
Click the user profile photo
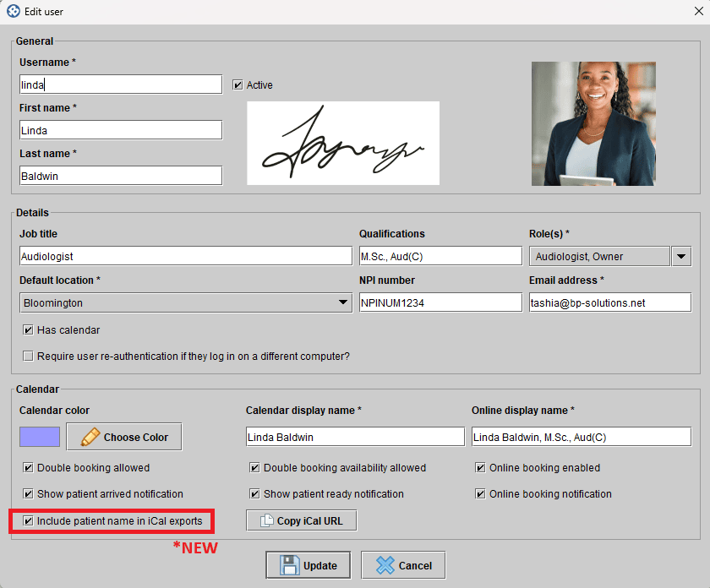pos(593,123)
